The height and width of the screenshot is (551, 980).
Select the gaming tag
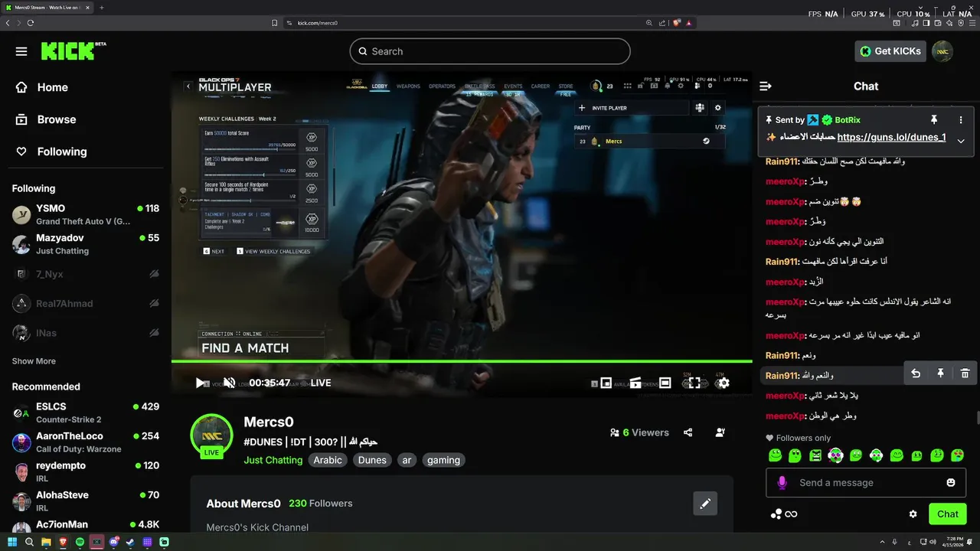pos(443,460)
